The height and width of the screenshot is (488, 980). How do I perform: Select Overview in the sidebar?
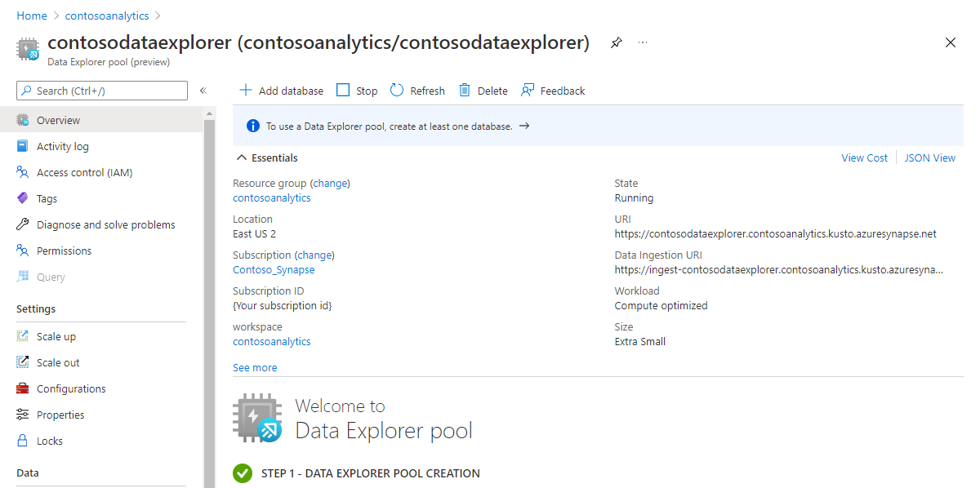tap(58, 118)
